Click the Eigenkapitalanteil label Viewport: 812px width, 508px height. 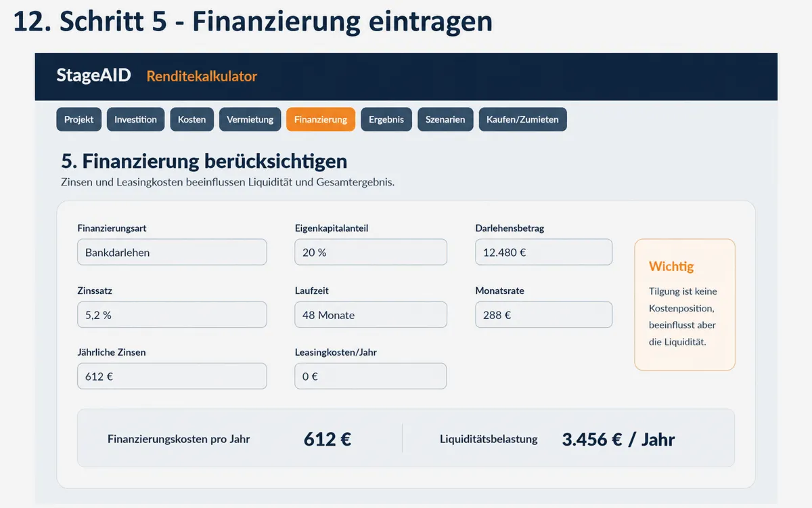[x=332, y=228]
